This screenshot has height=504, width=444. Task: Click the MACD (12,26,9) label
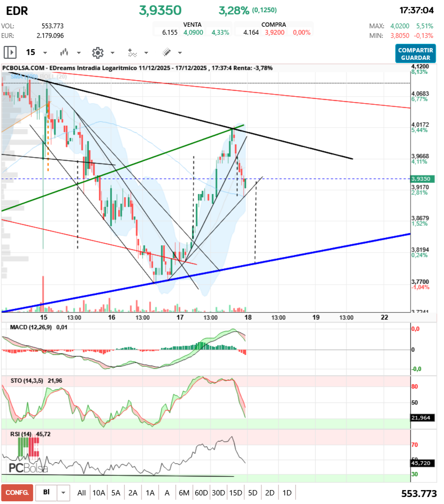pyautogui.click(x=31, y=327)
